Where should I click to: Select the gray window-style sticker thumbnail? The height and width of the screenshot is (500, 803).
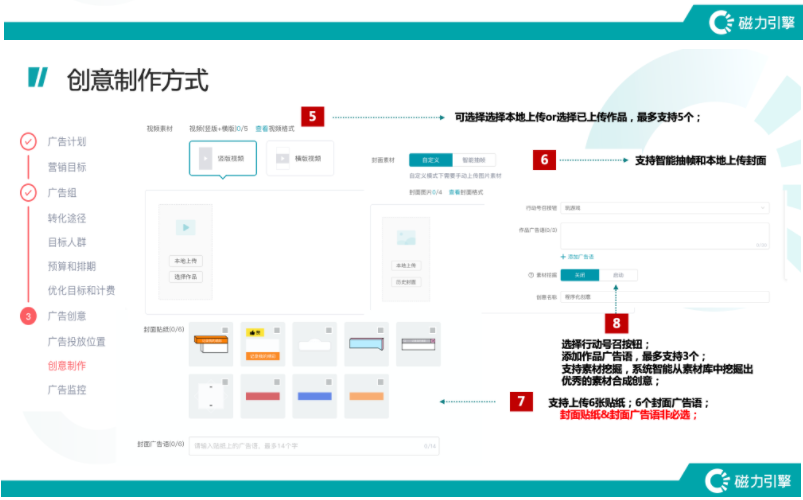418,344
